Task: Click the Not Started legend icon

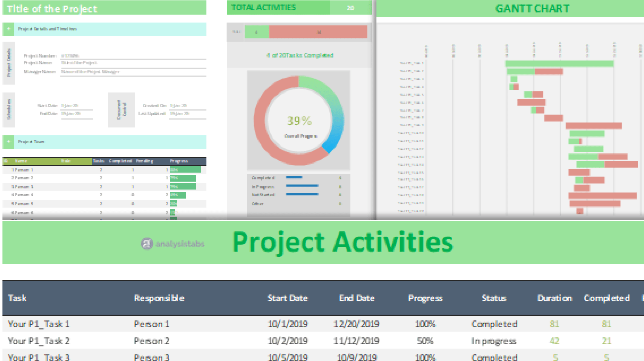Action: [301, 195]
